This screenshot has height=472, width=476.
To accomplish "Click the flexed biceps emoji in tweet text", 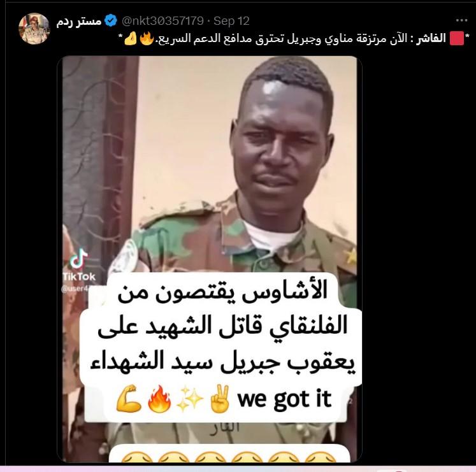I will [x=131, y=39].
